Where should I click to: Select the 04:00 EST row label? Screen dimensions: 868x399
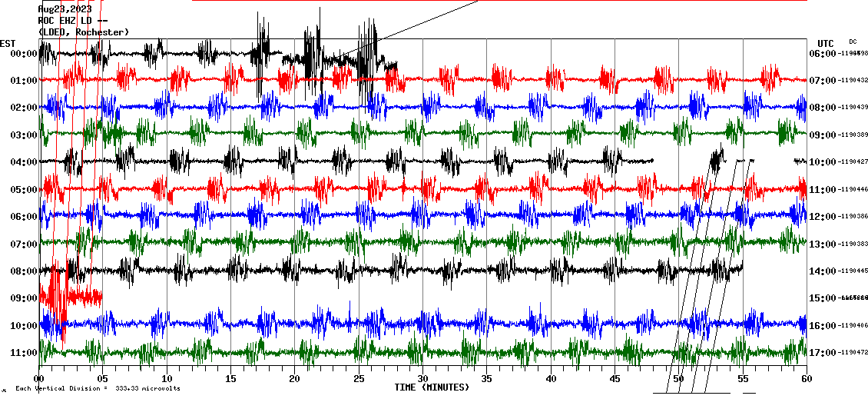point(19,162)
